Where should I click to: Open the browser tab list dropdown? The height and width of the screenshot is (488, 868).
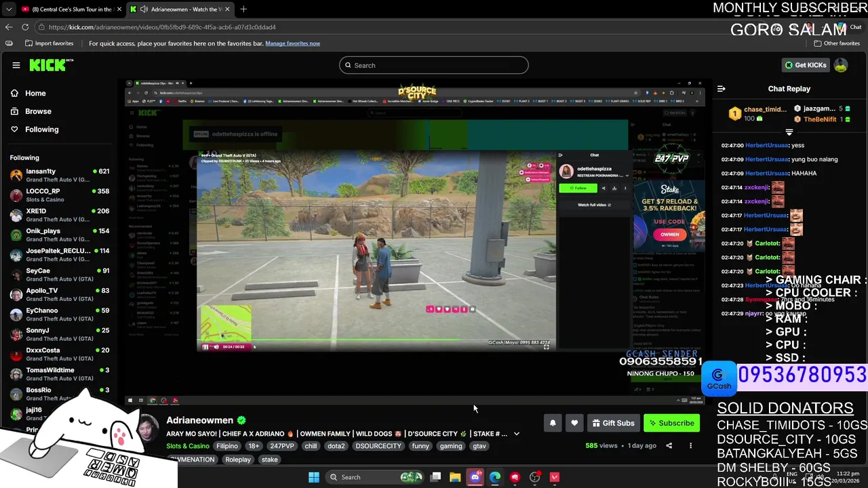tap(8, 9)
